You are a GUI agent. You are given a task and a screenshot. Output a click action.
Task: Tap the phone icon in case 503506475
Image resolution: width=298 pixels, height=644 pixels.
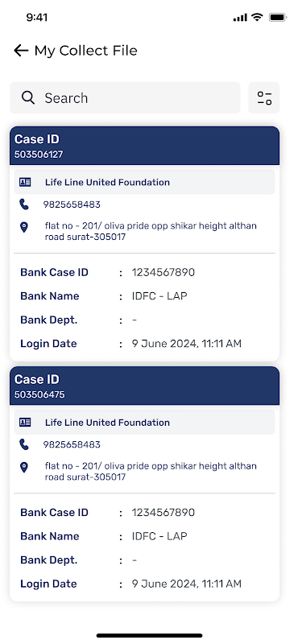click(24, 444)
